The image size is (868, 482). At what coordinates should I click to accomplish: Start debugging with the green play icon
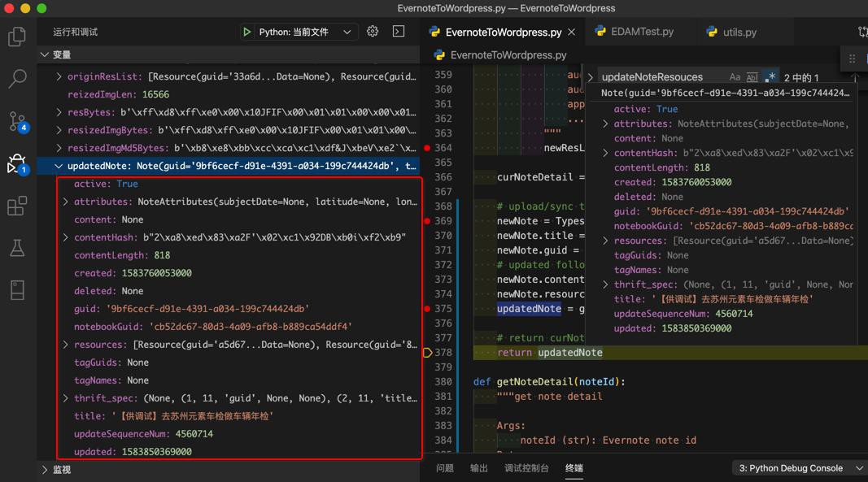pos(246,32)
